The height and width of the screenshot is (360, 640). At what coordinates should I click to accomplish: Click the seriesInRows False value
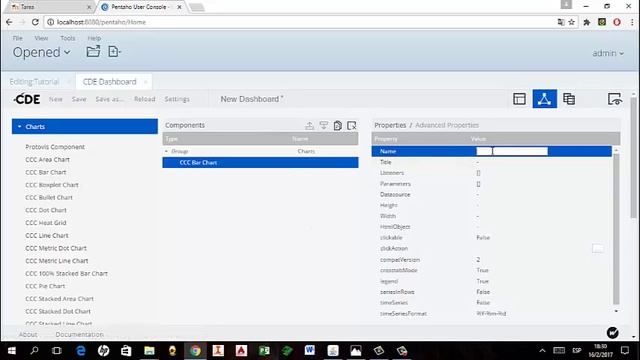483,292
